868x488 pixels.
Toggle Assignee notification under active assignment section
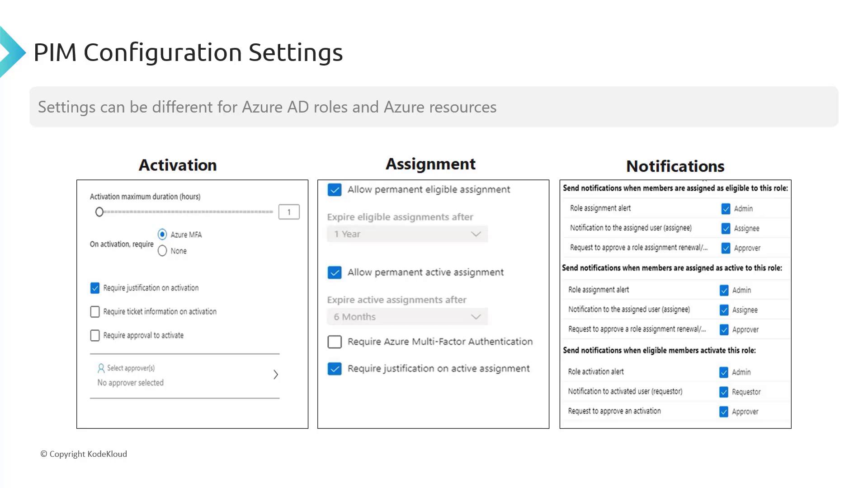724,310
